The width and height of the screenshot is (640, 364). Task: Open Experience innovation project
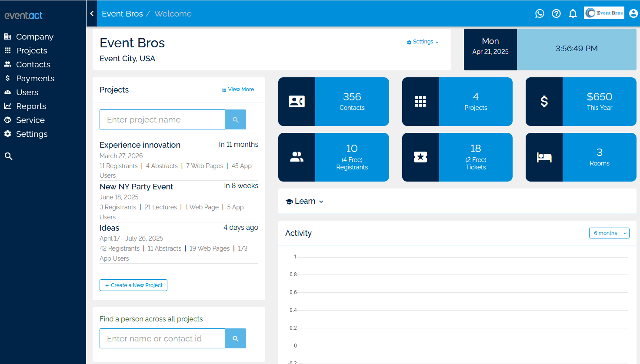140,145
